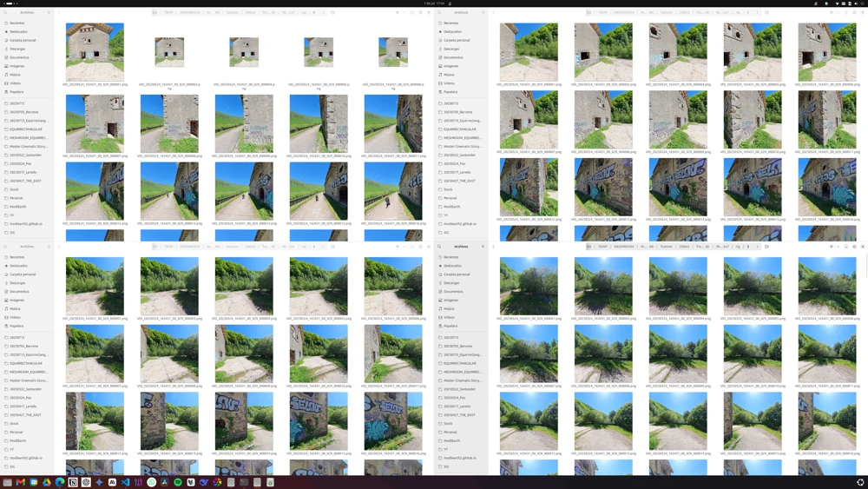Open the sidebar hamburger menu, top-right window
The height and width of the screenshot is (489, 868).
pos(483,12)
